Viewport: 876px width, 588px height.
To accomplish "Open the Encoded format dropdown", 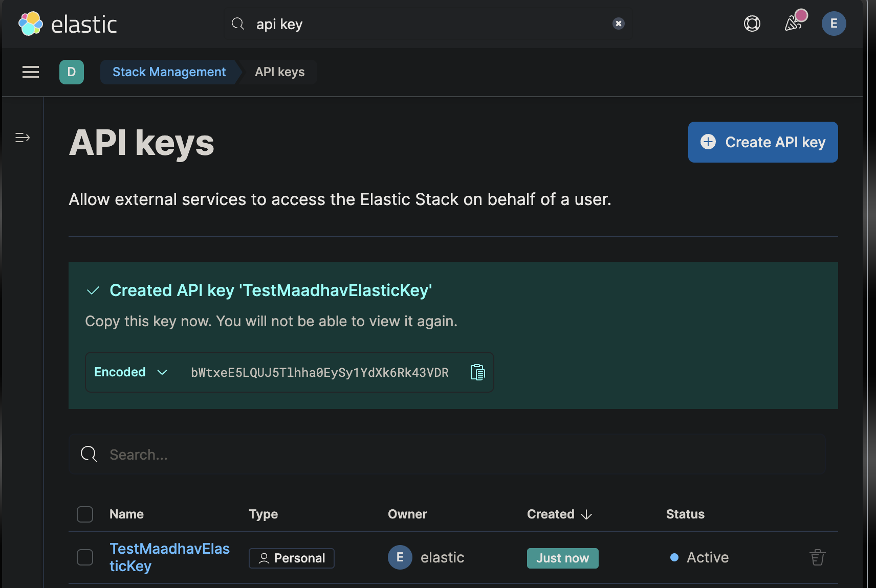I will (131, 372).
